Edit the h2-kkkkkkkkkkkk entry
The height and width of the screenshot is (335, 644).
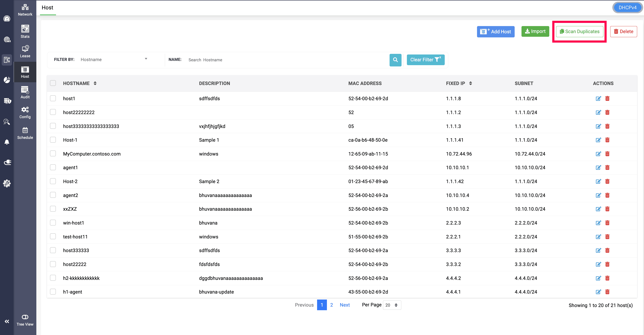598,278
